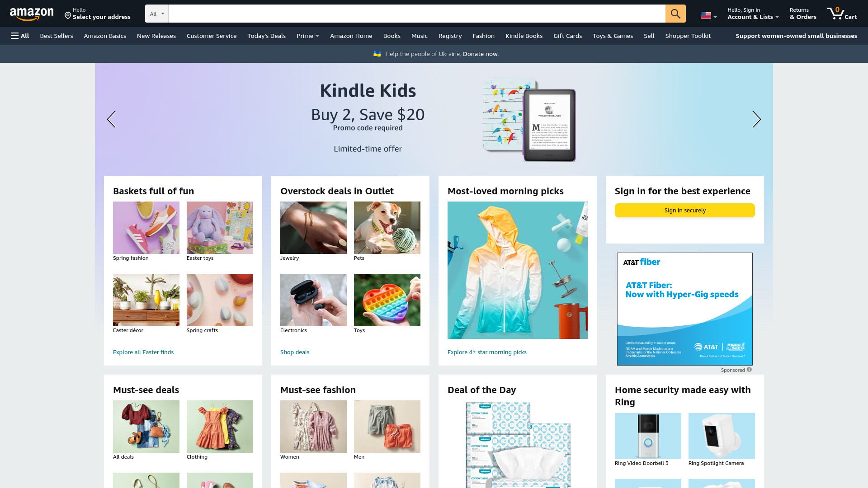Click the sponsored ad info icon

pos(749,370)
